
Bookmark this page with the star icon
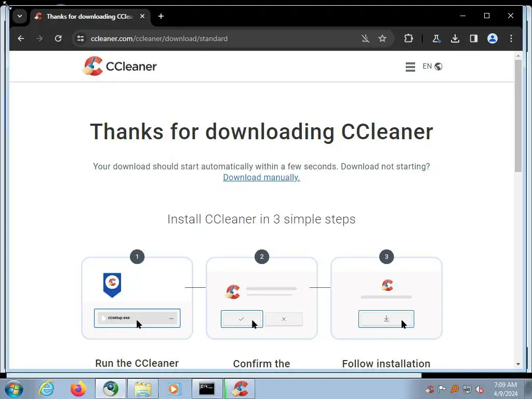[382, 38]
